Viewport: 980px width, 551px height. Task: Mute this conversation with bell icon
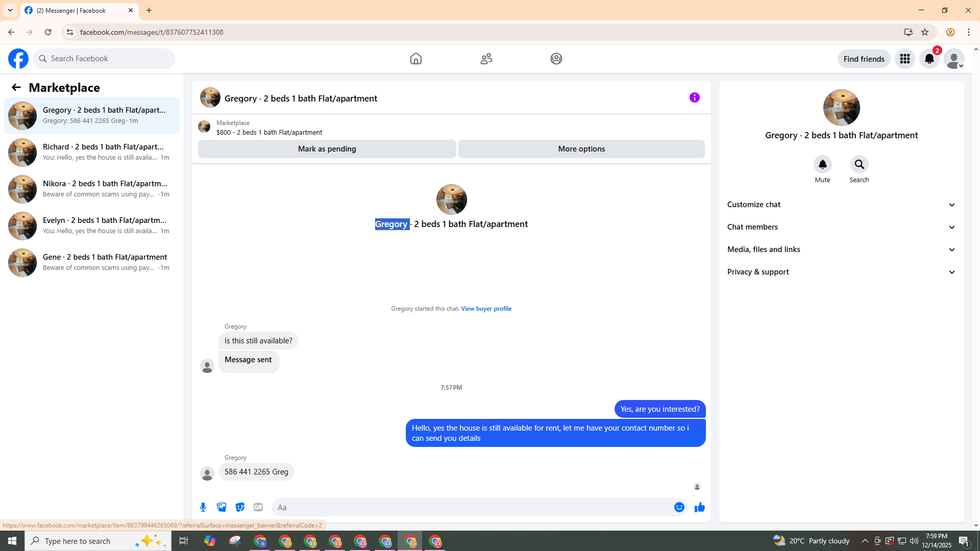pyautogui.click(x=822, y=165)
